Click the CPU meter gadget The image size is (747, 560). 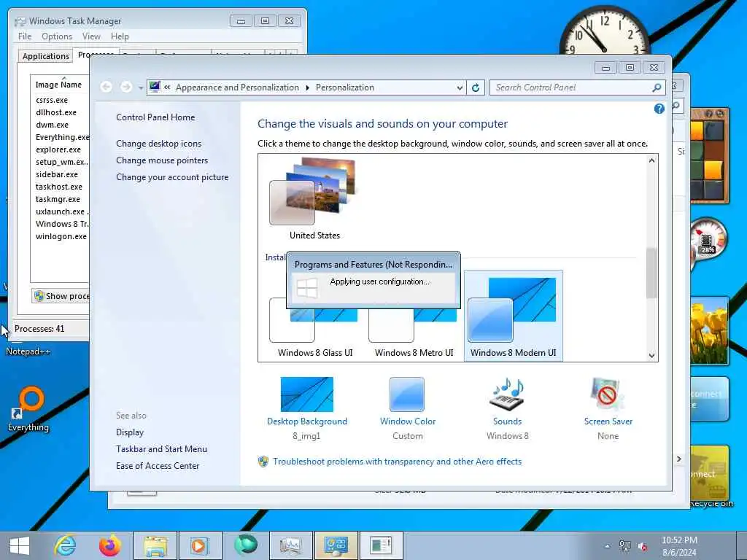708,239
